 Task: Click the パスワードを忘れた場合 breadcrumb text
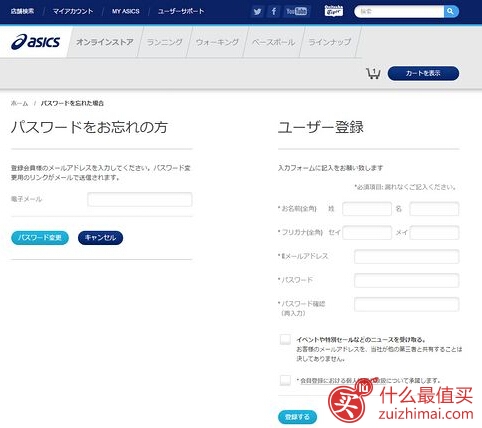(72, 103)
